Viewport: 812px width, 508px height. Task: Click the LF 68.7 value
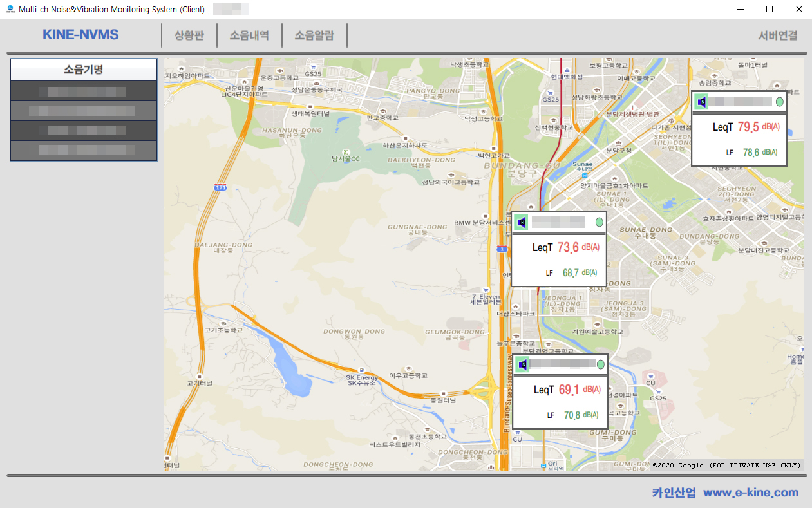571,273
